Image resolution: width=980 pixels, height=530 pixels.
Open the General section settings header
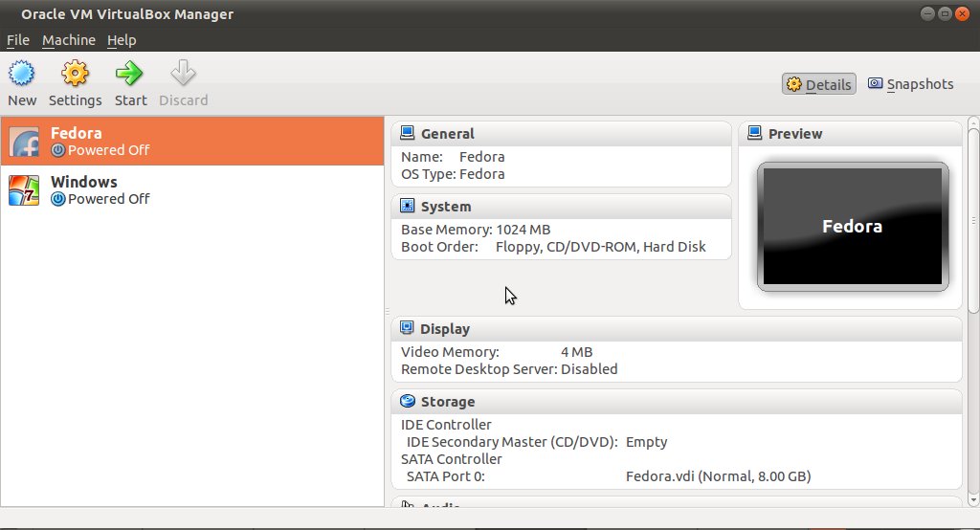pyautogui.click(x=561, y=134)
